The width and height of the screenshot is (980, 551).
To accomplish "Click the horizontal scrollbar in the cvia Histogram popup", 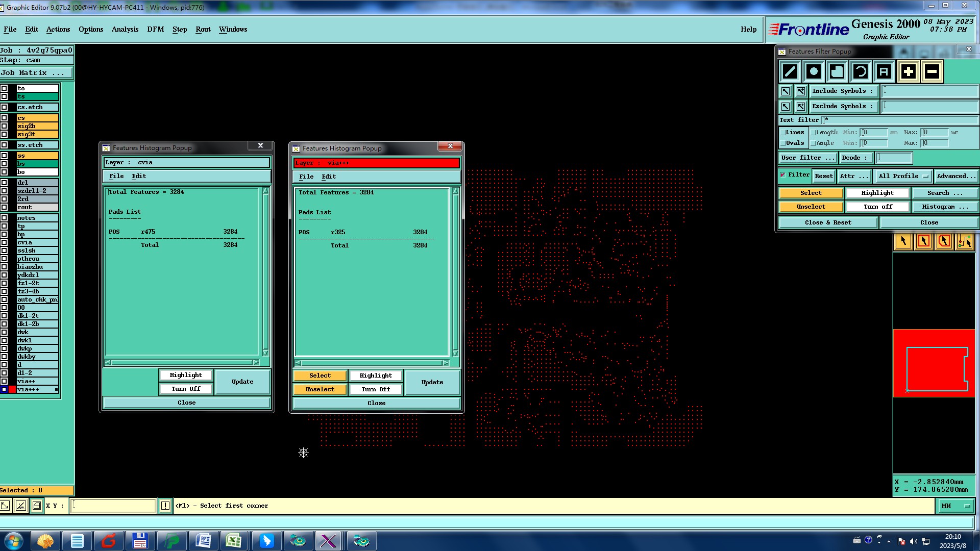I will point(182,363).
